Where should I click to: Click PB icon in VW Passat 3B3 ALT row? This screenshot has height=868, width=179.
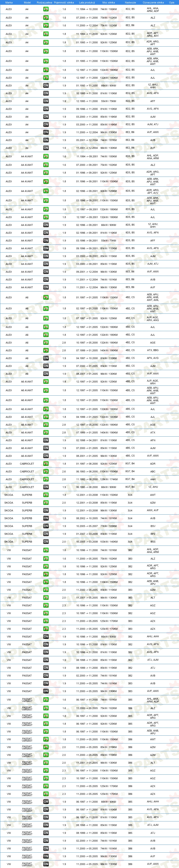tap(46, 598)
